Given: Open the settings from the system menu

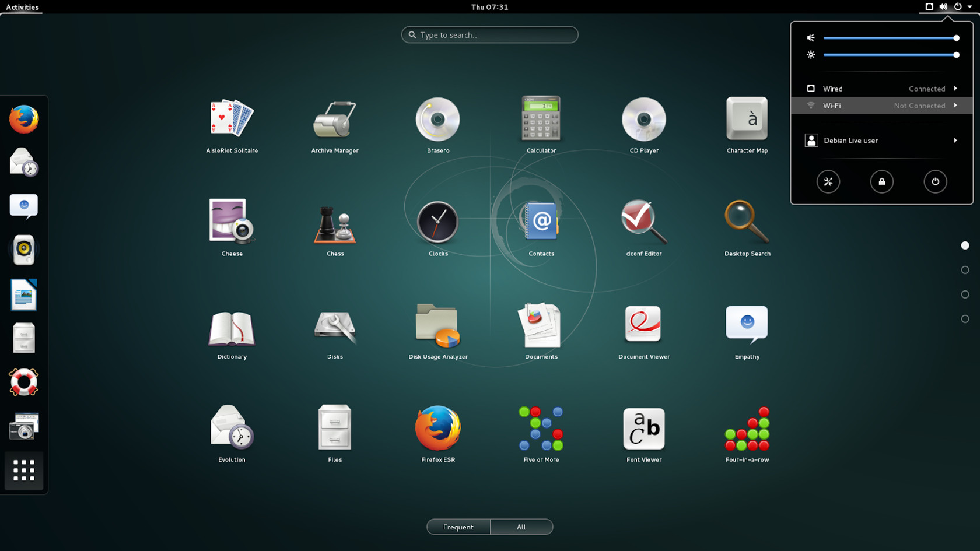Looking at the screenshot, I should pyautogui.click(x=828, y=181).
